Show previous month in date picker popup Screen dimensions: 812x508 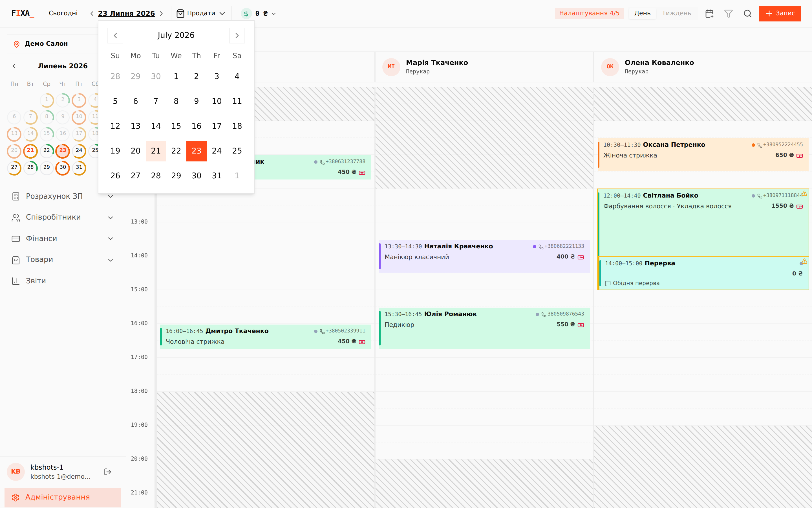[x=115, y=36]
